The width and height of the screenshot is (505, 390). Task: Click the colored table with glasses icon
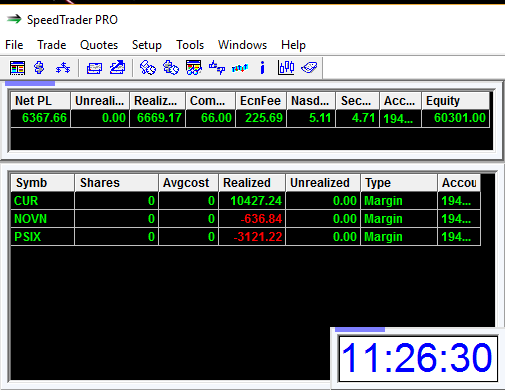194,68
